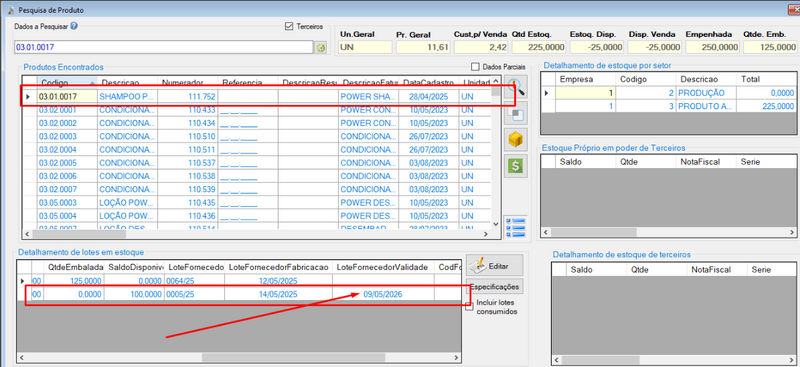Viewport: 800px width, 367px height.
Task: Click the checklist options icon below the dollar button
Action: pos(516,228)
